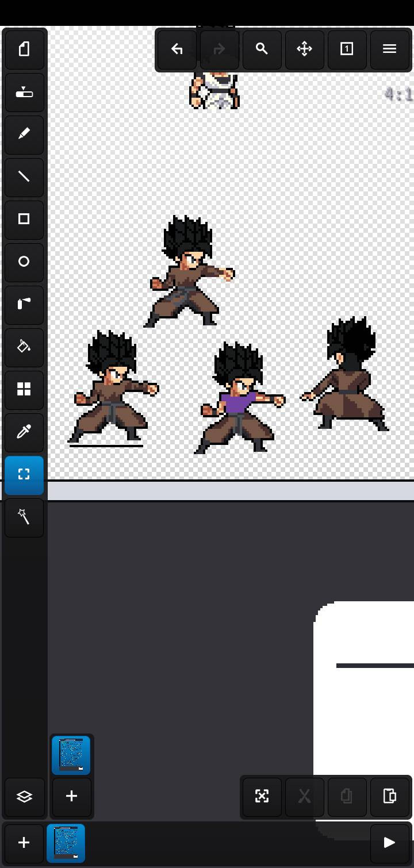Select the Eraser tool
The width and height of the screenshot is (414, 868).
pos(24,92)
